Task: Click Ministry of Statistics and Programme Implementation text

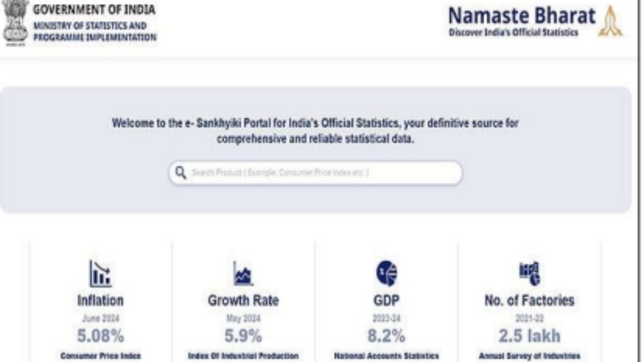Action: pos(95,32)
